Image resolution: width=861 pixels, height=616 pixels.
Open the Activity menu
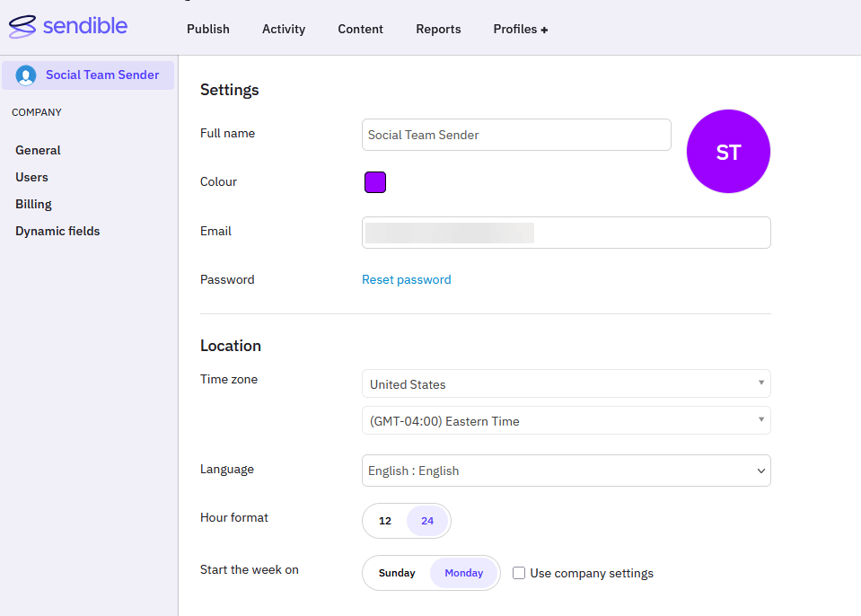point(284,29)
